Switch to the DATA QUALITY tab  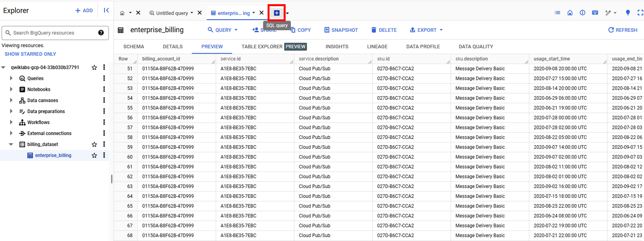pos(476,46)
